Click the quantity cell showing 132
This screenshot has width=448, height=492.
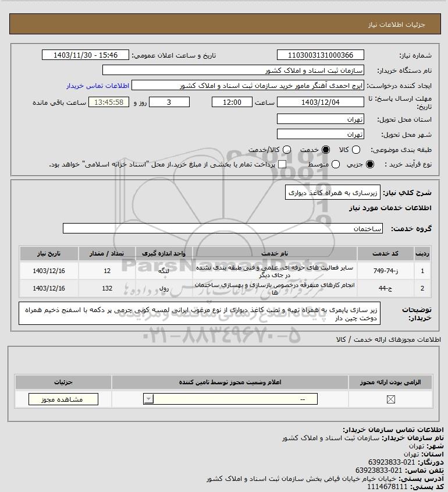pyautogui.click(x=107, y=288)
